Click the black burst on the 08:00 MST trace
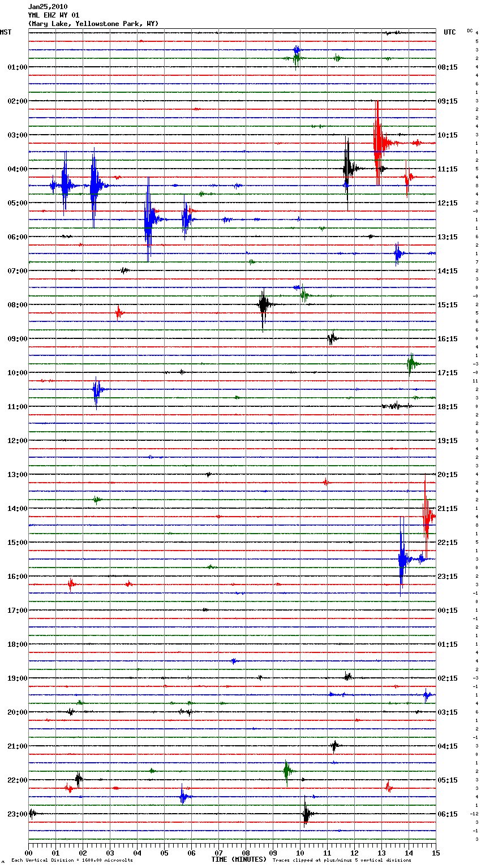The width and height of the screenshot is (481, 868). click(263, 305)
